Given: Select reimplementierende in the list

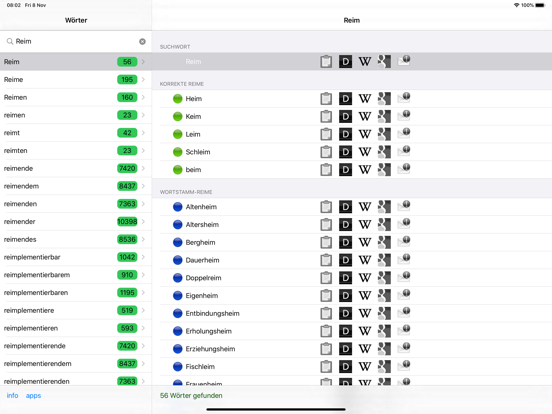Looking at the screenshot, I should click(x=76, y=346).
